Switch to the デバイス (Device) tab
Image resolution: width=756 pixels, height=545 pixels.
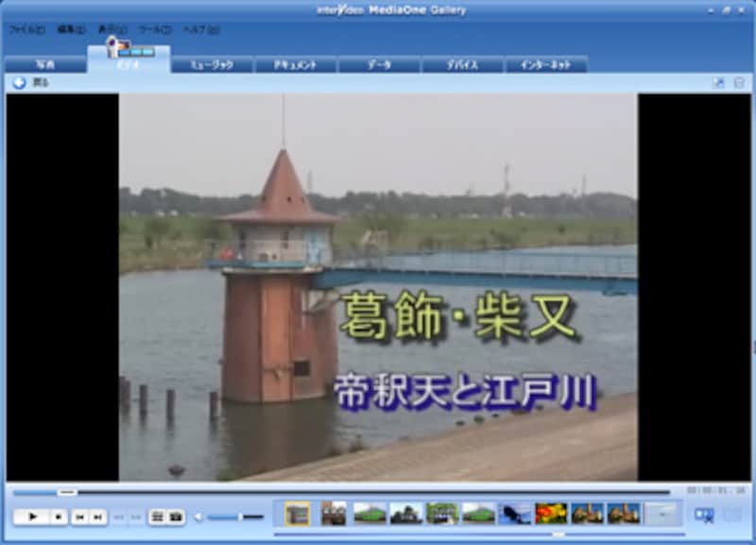click(x=462, y=64)
